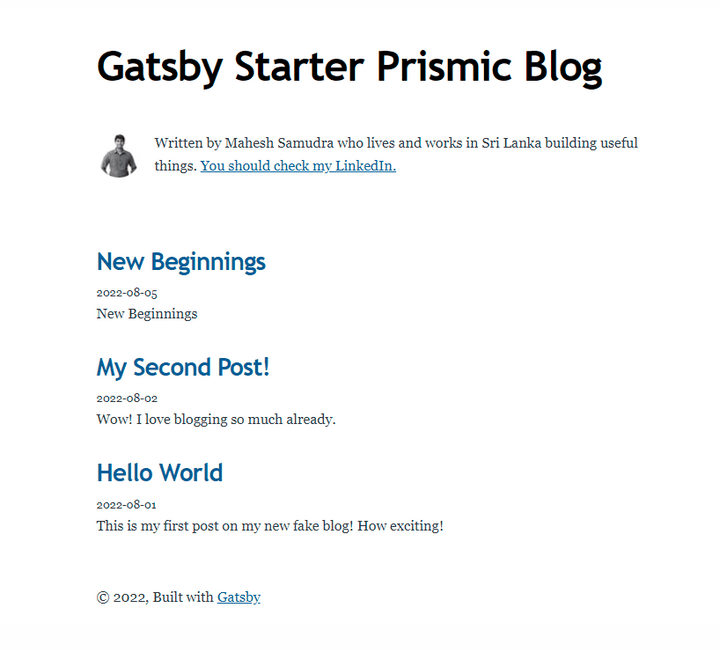Click the '© 2022' copyright text
The height and width of the screenshot is (650, 720).
[x=121, y=598]
